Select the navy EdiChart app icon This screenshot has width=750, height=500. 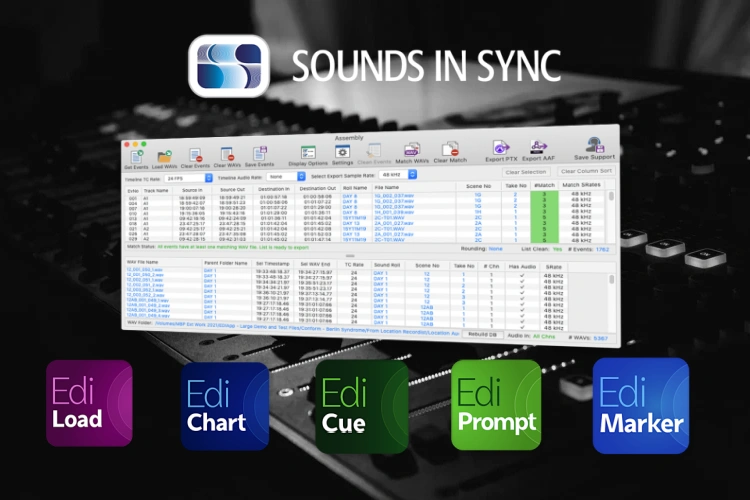(225, 406)
